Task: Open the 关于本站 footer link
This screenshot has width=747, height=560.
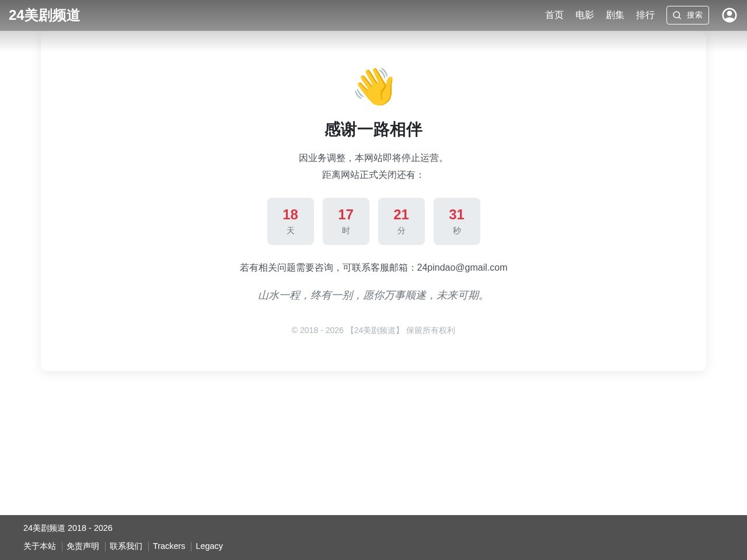Action: pos(39,546)
